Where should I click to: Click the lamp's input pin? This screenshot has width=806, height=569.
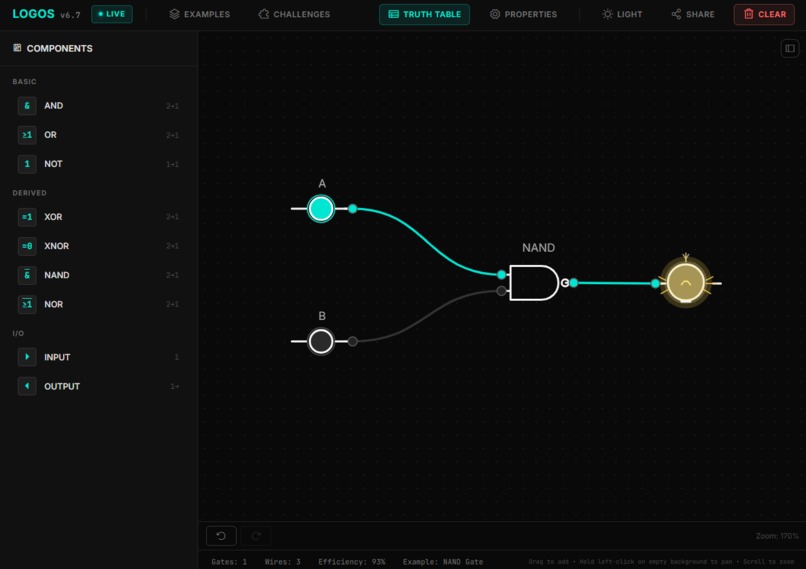pyautogui.click(x=655, y=283)
